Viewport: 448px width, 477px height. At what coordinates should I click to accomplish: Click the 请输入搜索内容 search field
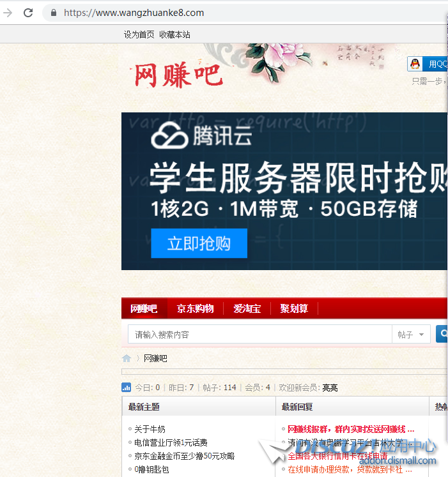click(259, 335)
